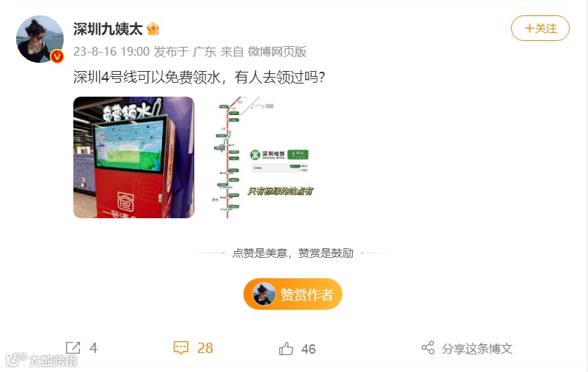588x372 pixels.
Task: Click the like count 46
Action: tap(309, 349)
